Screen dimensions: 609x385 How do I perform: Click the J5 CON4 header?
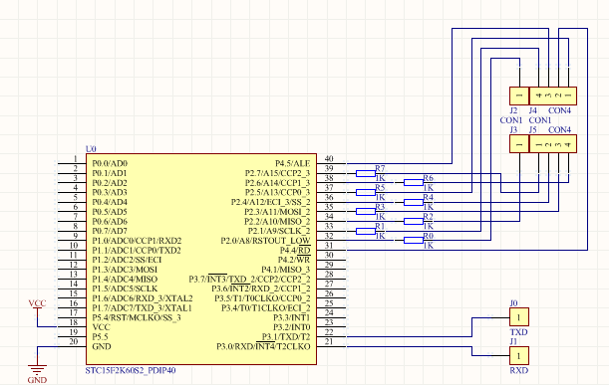pyautogui.click(x=553, y=144)
